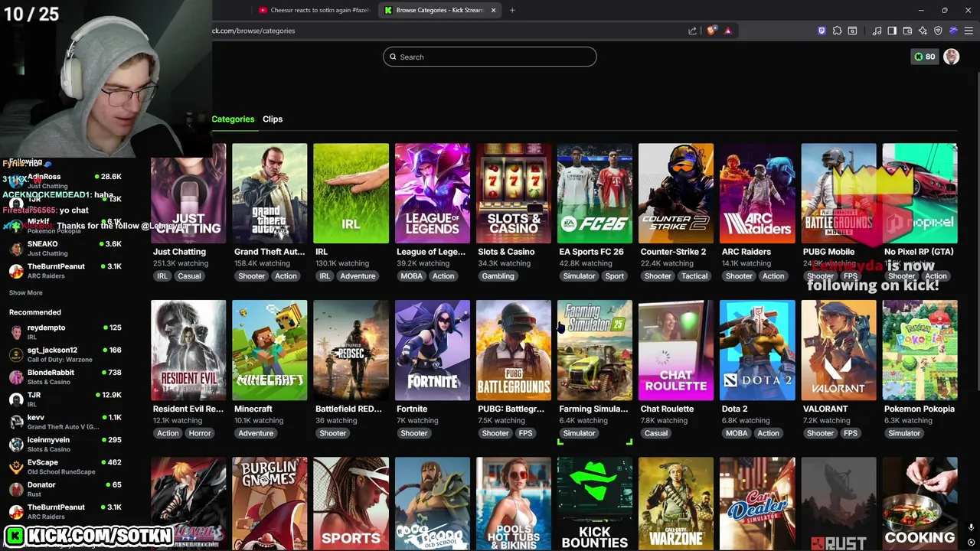
Task: Switch to the Clips tab
Action: pyautogui.click(x=273, y=119)
